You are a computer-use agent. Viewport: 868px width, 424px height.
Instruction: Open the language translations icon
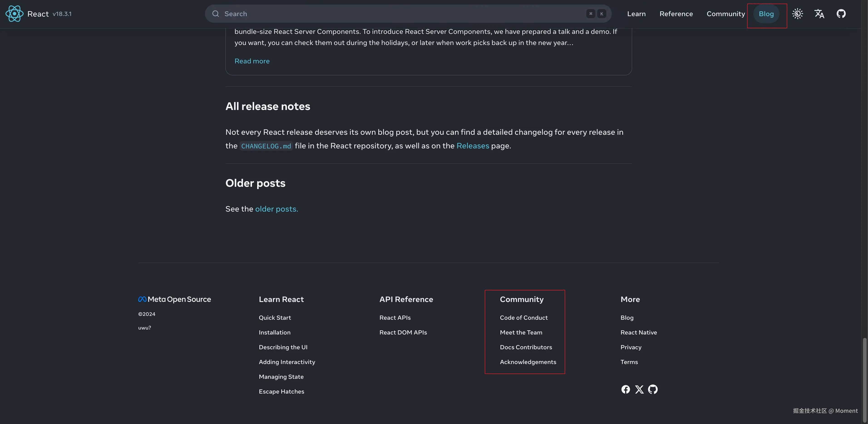(819, 14)
